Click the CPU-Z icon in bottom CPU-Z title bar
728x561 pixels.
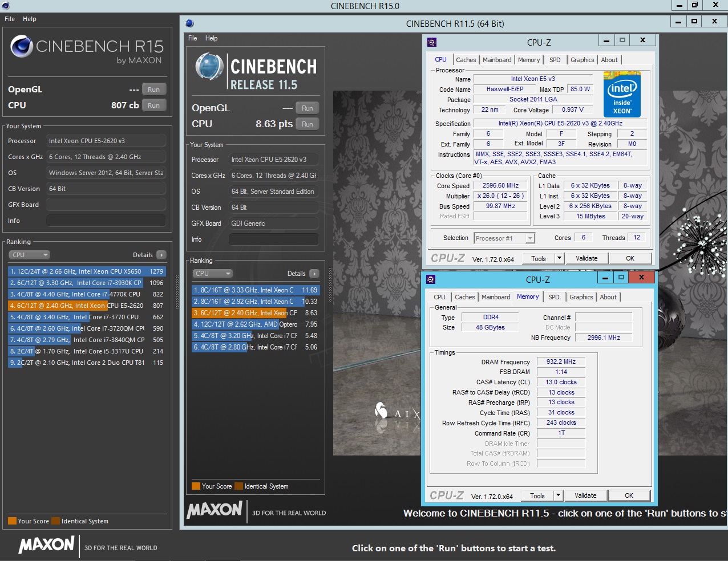(x=431, y=279)
